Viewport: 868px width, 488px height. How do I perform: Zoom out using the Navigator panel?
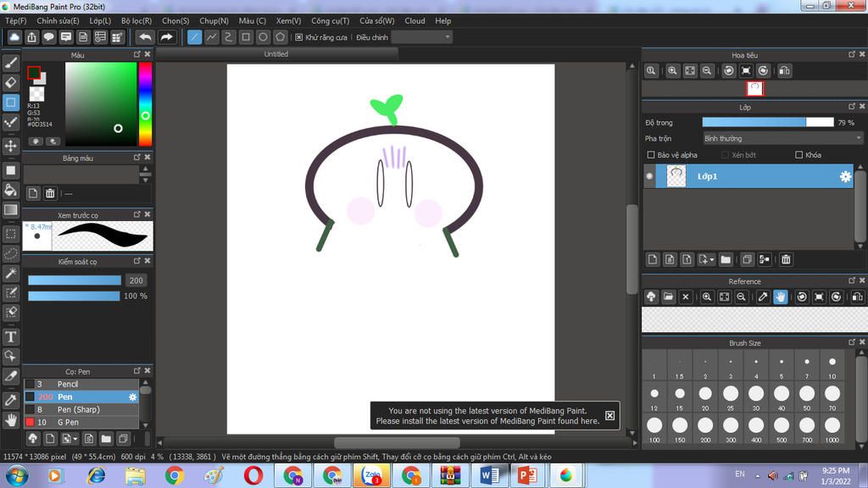[707, 71]
